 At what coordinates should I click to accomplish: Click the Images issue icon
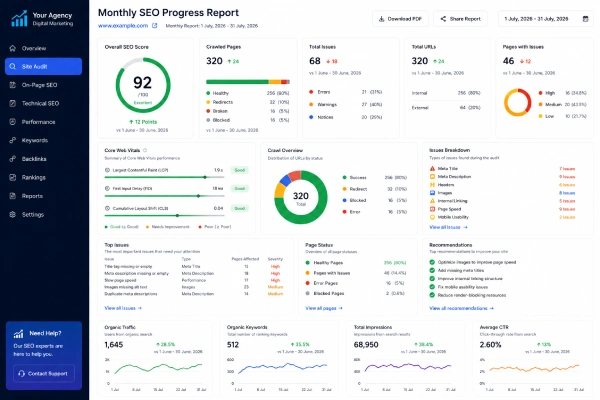click(432, 193)
